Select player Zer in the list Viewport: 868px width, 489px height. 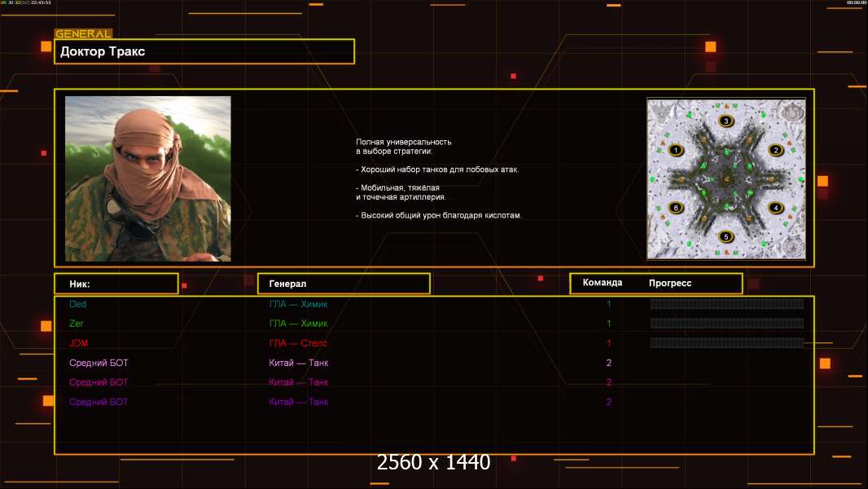77,324
